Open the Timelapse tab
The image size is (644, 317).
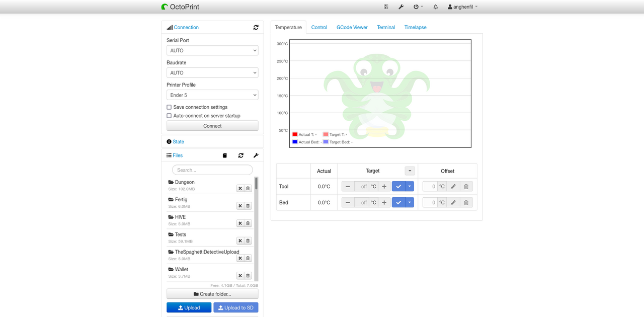(x=416, y=27)
